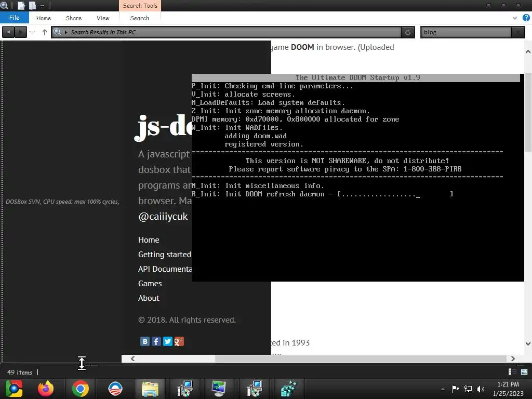The height and width of the screenshot is (399, 532).
Task: Open the Home link on js-dos page
Action: point(149,240)
